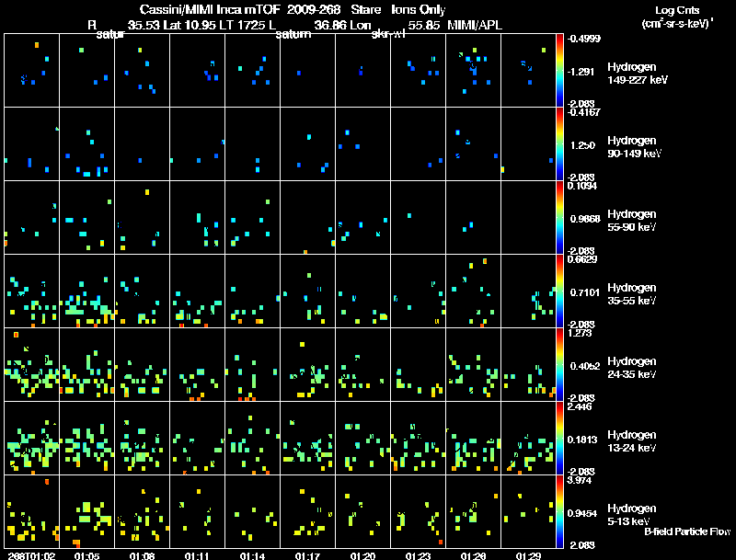Click the Hydrogen 5-13 keV color bar

[x=559, y=511]
